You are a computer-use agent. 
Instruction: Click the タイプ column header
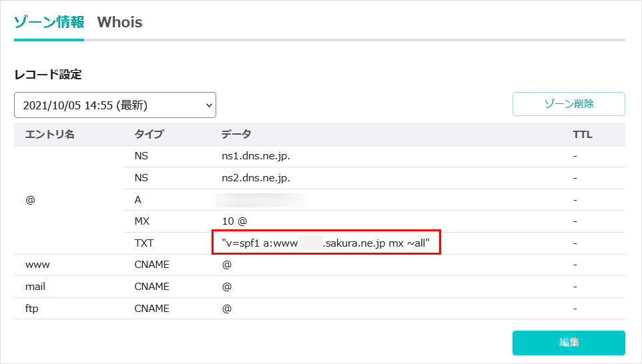(149, 135)
